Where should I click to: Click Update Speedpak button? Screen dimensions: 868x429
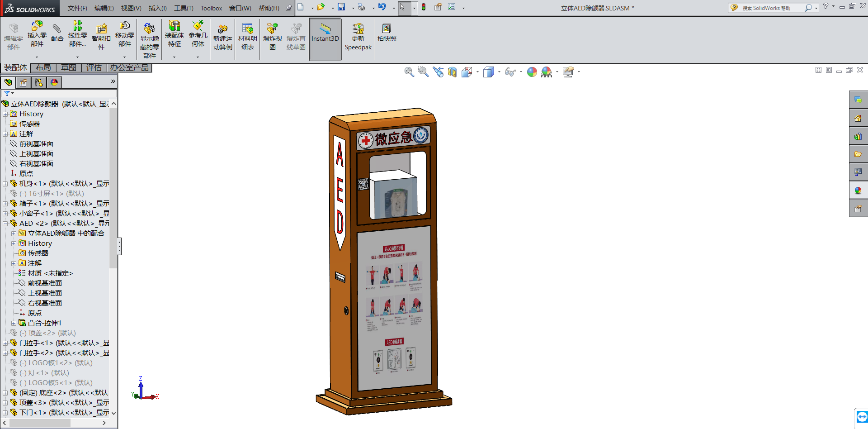(x=358, y=37)
